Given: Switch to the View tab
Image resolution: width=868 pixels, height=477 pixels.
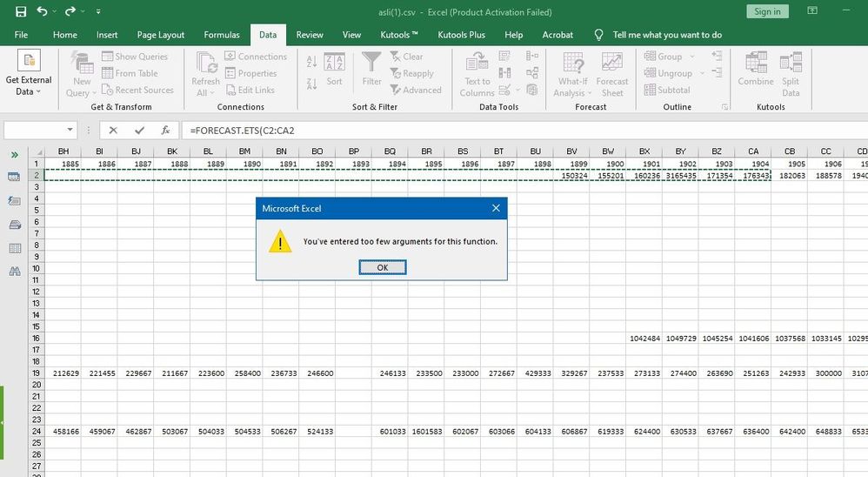Looking at the screenshot, I should (x=351, y=35).
